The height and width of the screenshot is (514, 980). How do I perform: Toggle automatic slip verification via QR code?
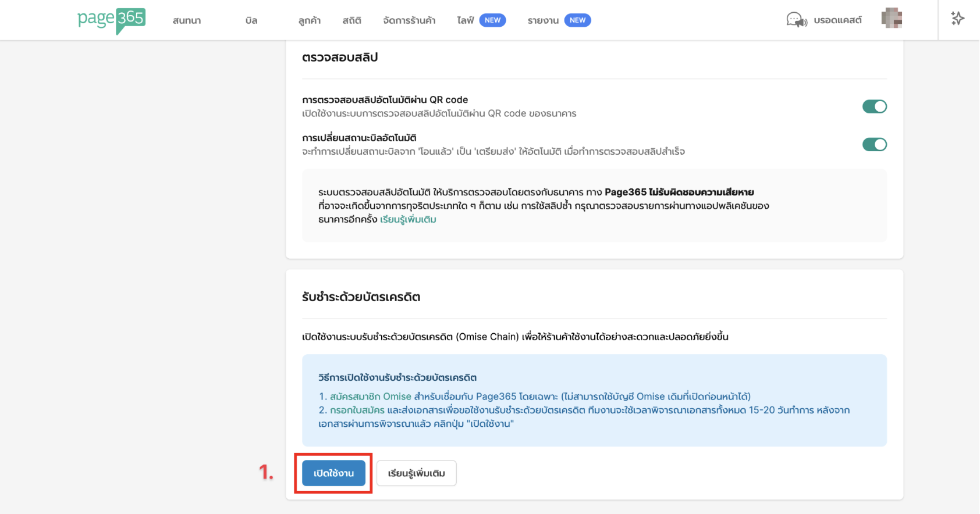pyautogui.click(x=874, y=106)
